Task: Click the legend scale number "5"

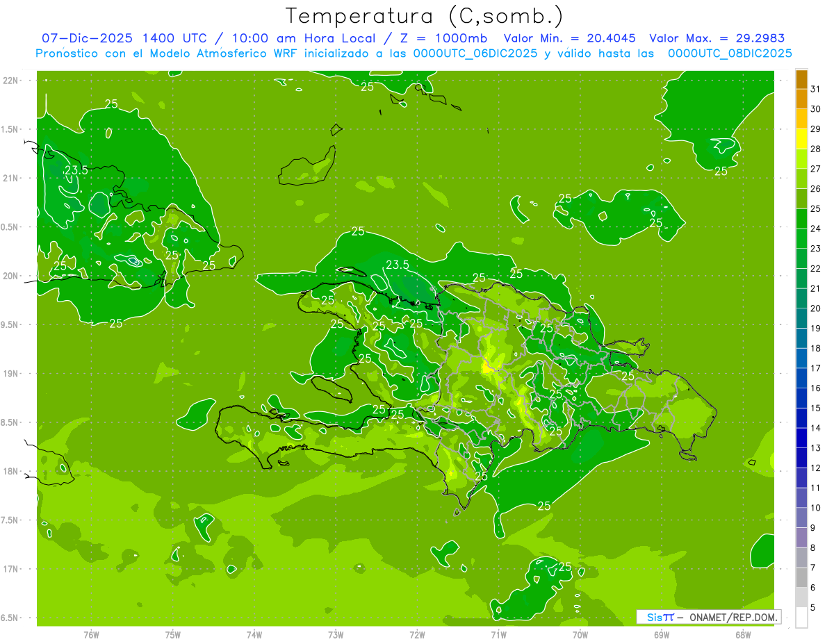Action: click(814, 608)
